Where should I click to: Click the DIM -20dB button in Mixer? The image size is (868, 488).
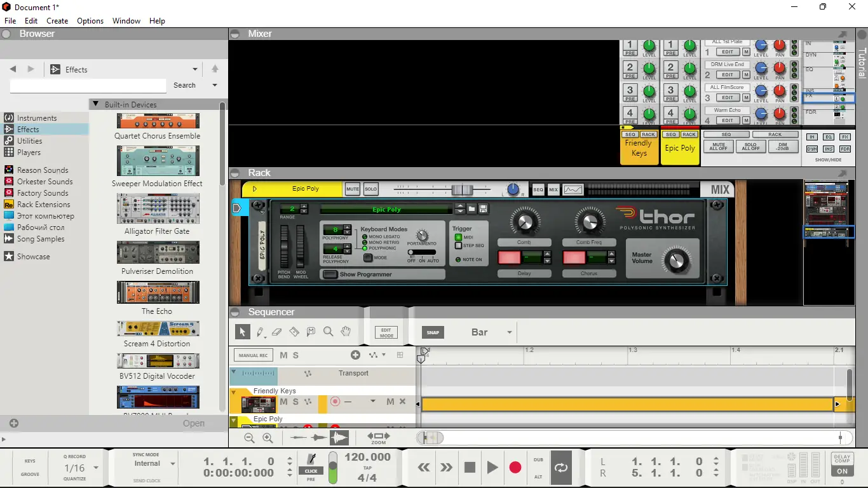coord(782,146)
